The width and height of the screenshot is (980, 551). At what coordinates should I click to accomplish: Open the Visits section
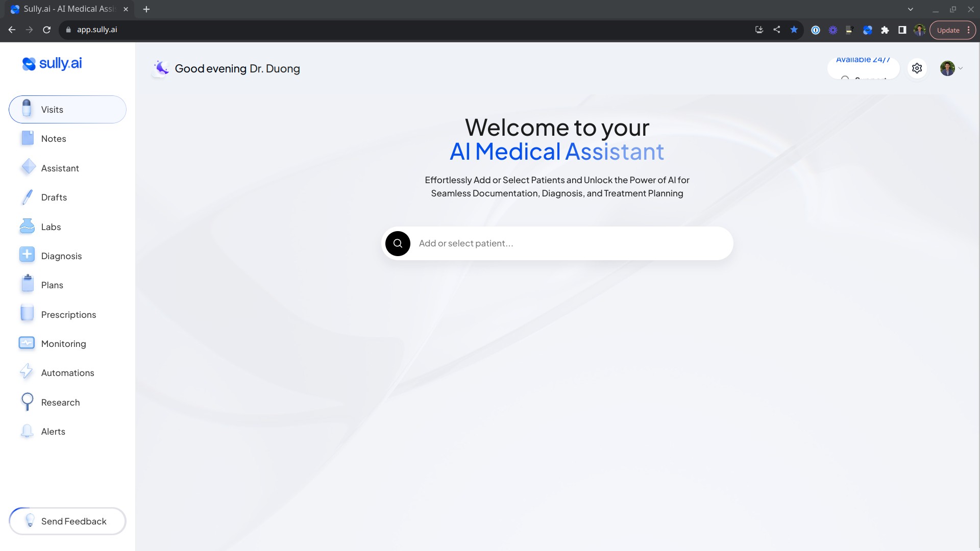pos(67,110)
